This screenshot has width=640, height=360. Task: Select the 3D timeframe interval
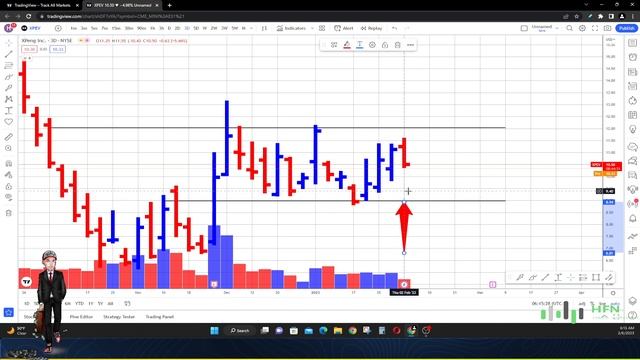187,28
